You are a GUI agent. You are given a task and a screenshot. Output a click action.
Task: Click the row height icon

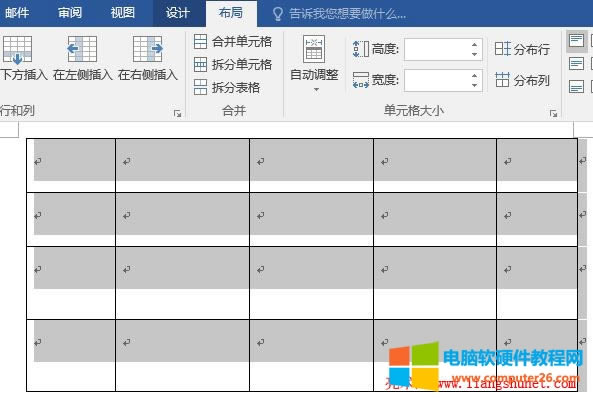pyautogui.click(x=360, y=49)
